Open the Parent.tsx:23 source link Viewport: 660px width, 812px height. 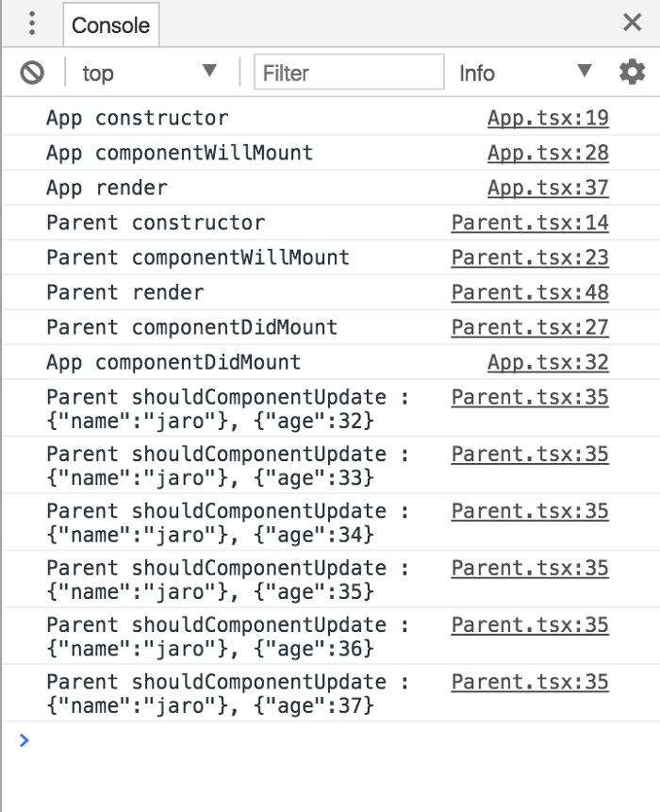pos(530,257)
